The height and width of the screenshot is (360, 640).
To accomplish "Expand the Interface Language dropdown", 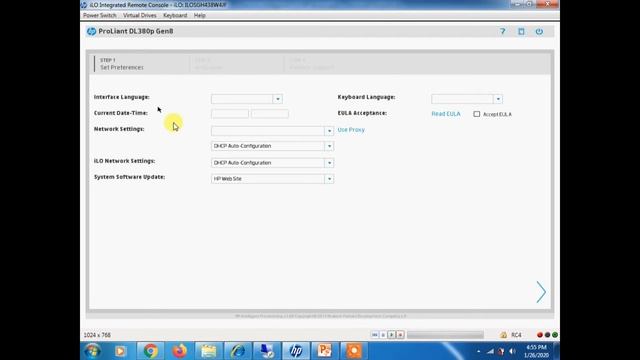I will [278, 99].
